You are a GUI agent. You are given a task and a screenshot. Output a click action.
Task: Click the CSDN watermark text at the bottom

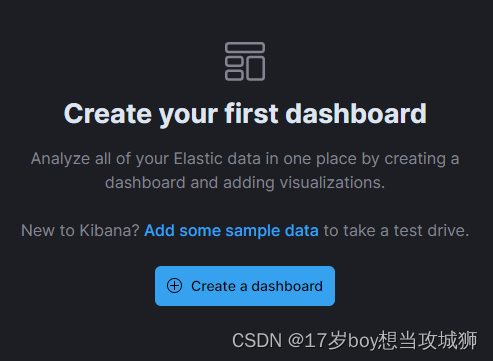(x=355, y=341)
